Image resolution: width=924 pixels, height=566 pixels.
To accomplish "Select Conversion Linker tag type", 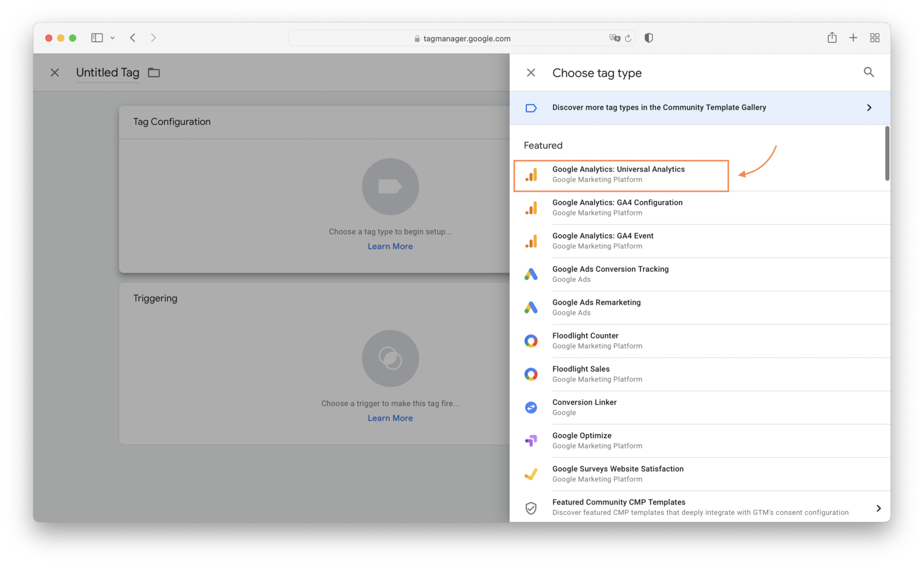I will [700, 408].
